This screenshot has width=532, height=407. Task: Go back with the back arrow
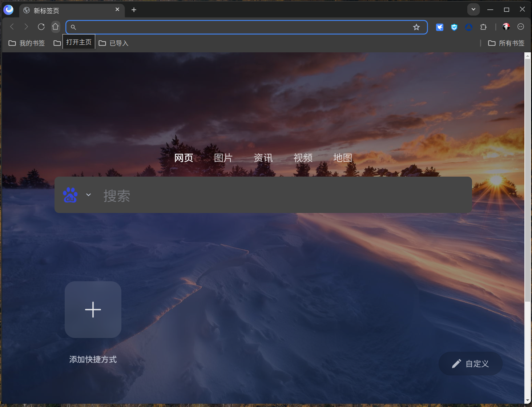(12, 27)
